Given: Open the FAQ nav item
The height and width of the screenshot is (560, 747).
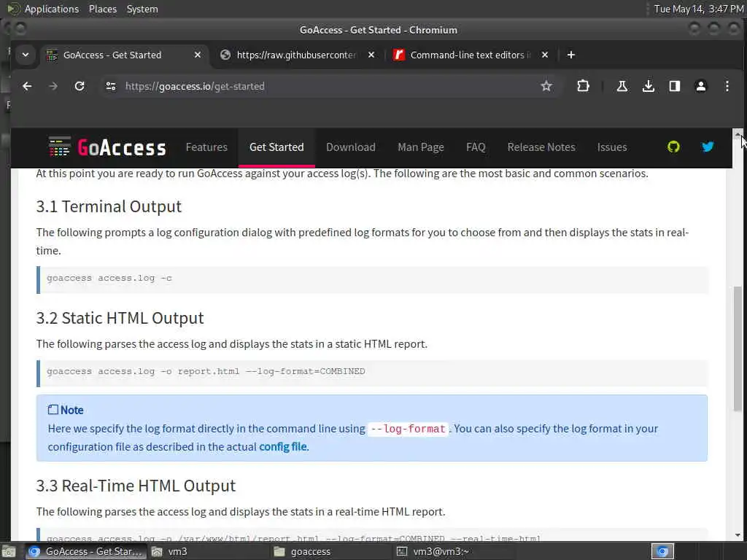Looking at the screenshot, I should click(x=476, y=147).
